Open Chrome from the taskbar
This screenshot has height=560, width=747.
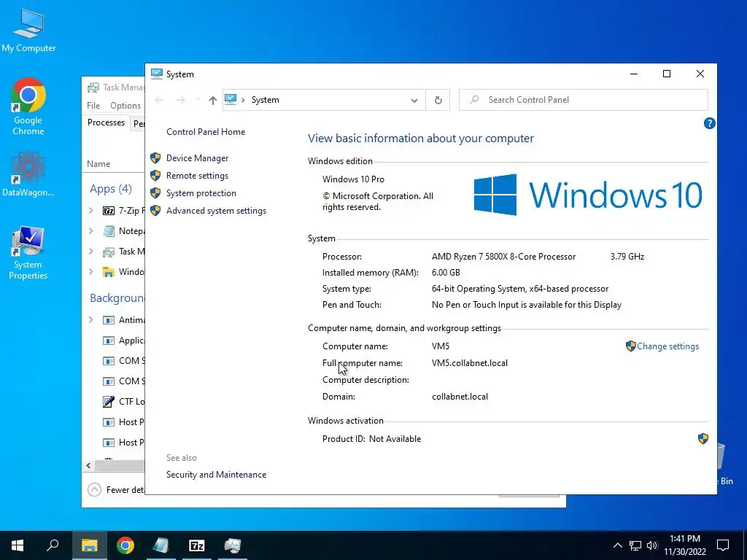point(125,545)
